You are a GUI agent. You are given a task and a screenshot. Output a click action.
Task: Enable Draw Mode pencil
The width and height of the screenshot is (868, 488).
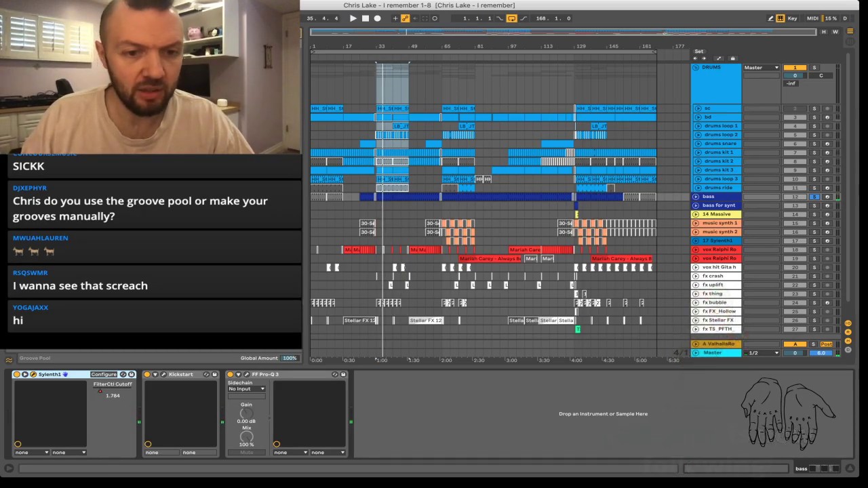770,18
